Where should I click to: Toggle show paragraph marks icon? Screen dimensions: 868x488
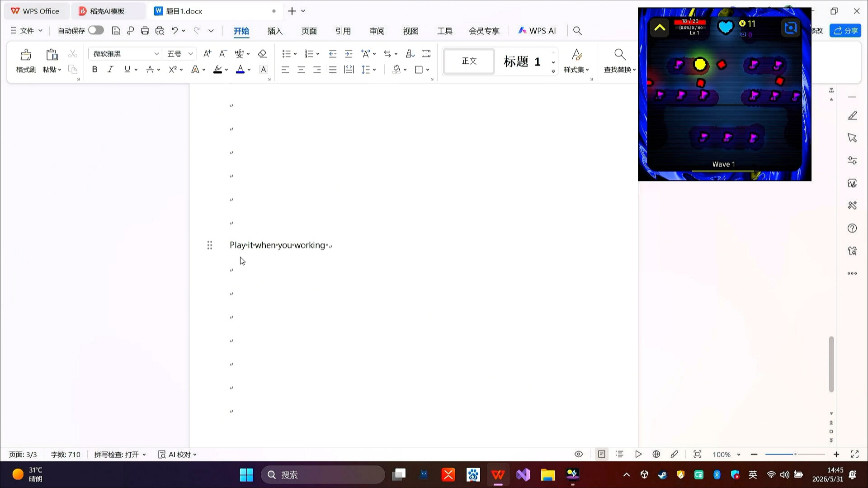387,54
